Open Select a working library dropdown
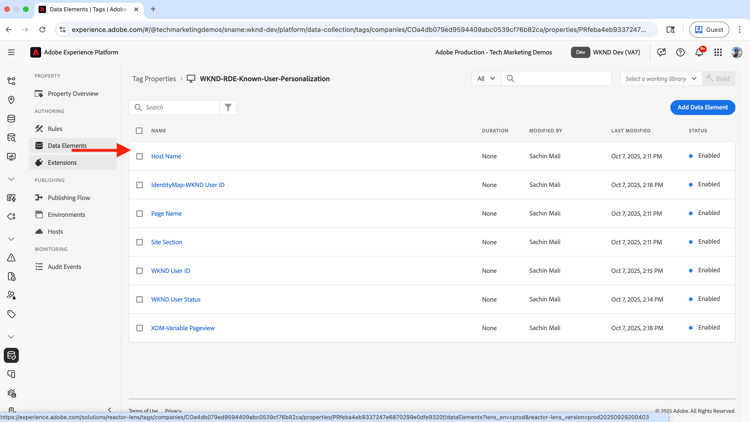 (x=661, y=78)
